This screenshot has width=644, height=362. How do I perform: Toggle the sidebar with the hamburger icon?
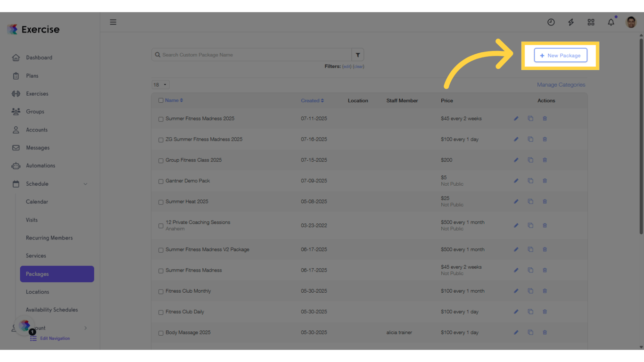coord(113,22)
